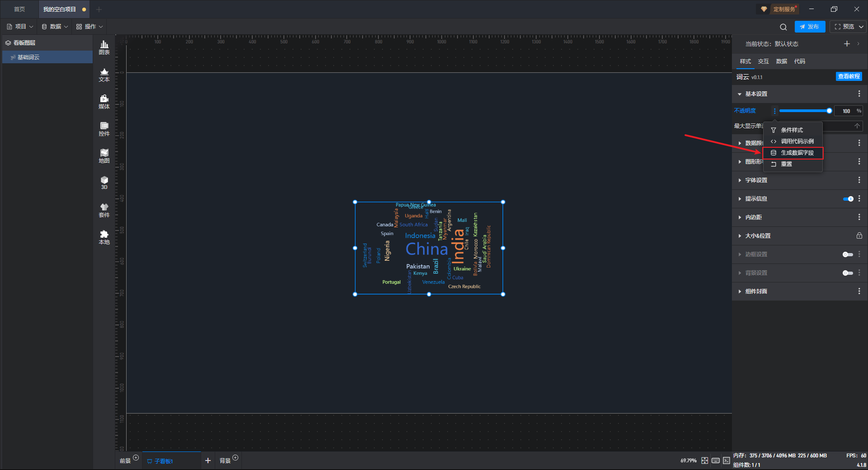Enable the 边框设置 border toggle
Viewport: 868px width, 470px height.
(848, 254)
